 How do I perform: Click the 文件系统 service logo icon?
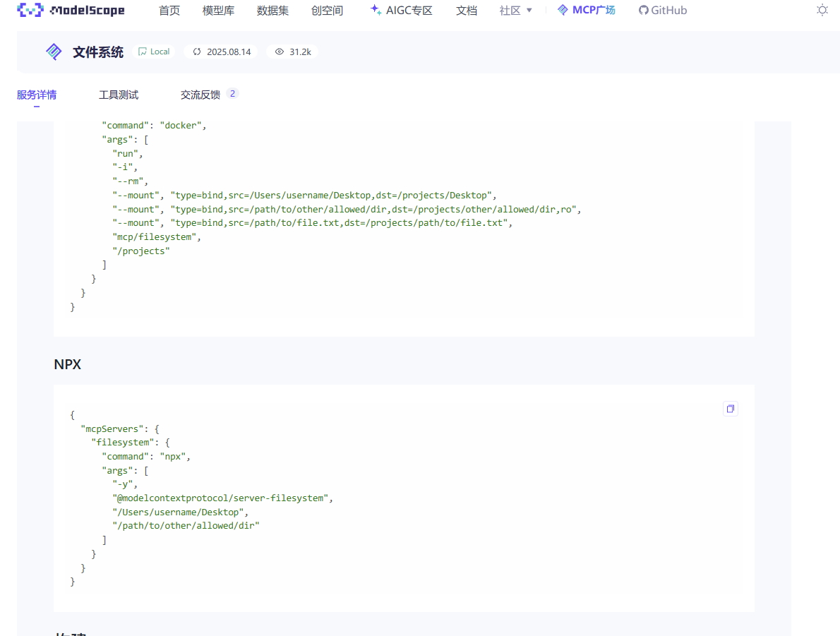click(x=54, y=52)
